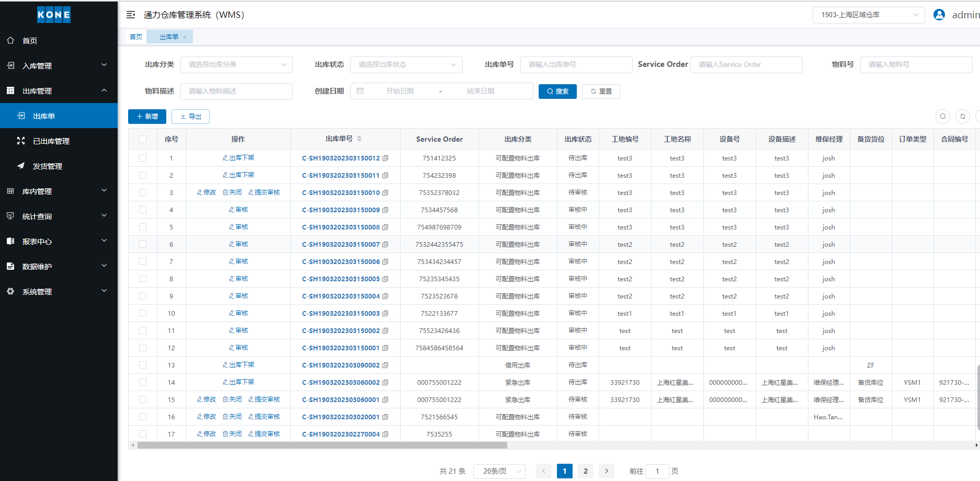Click the admin user avatar icon

click(x=939, y=15)
